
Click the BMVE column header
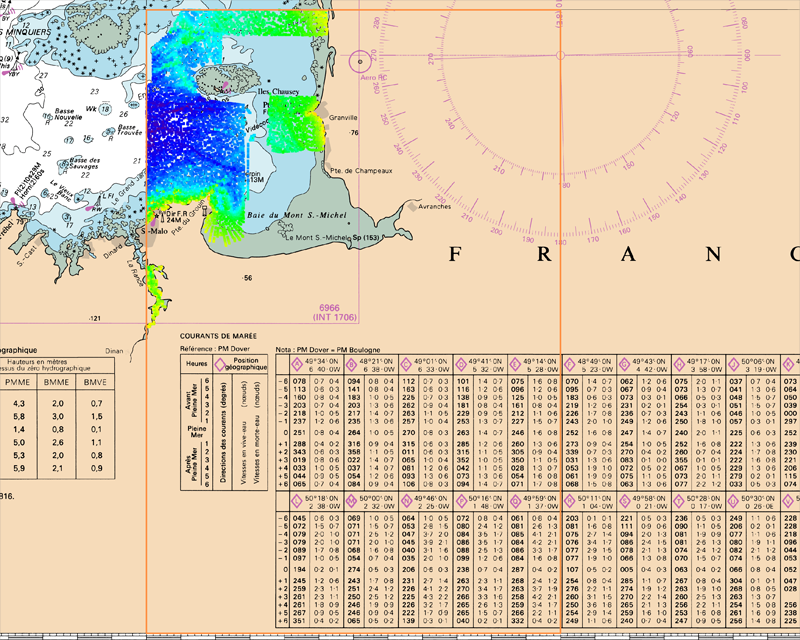(95, 382)
